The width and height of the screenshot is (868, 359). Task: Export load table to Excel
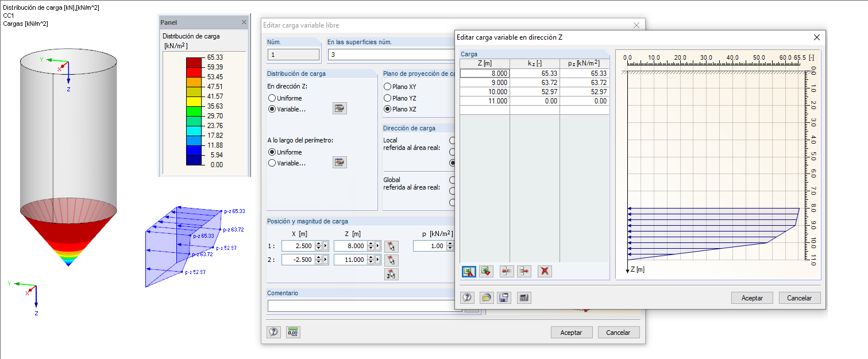[469, 271]
